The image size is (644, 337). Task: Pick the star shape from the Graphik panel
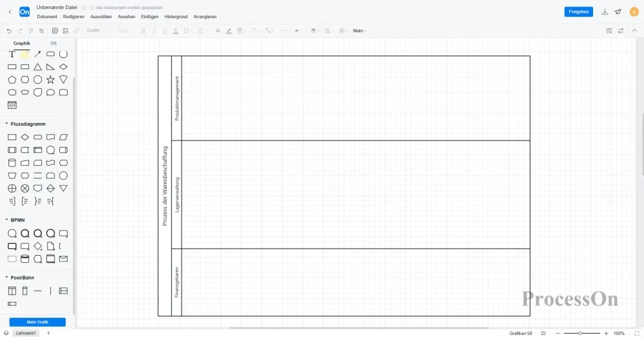tap(50, 79)
